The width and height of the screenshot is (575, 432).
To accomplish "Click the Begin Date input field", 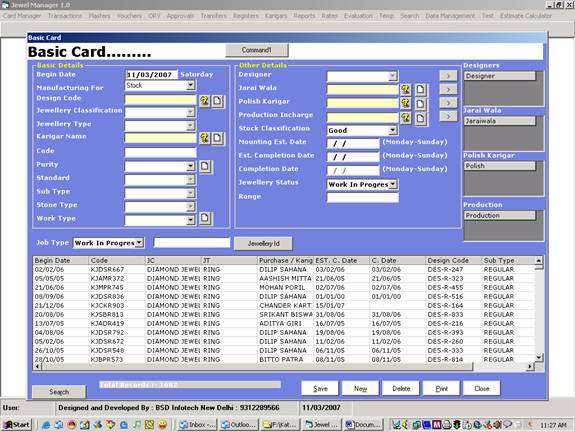I will click(x=151, y=74).
